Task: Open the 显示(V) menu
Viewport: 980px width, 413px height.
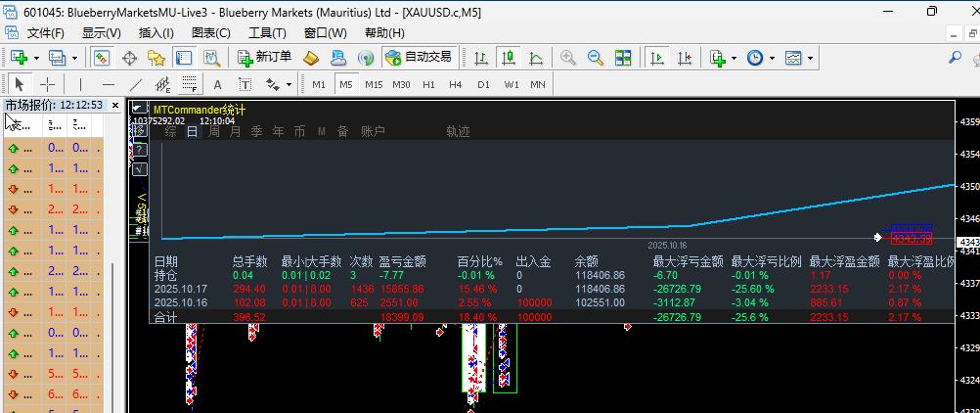Action: tap(102, 33)
